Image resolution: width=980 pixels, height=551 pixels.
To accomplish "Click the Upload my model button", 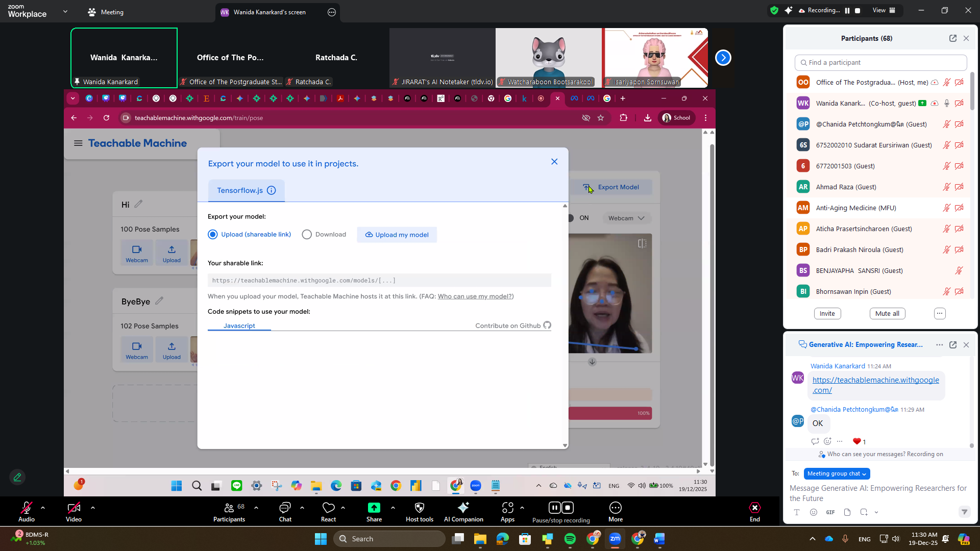I will [x=397, y=235].
